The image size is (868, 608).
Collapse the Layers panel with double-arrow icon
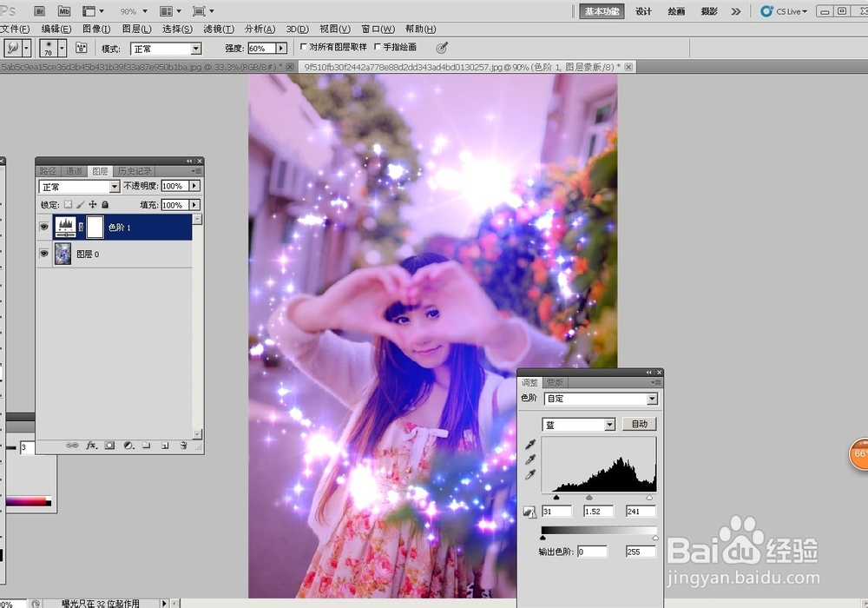(x=189, y=162)
